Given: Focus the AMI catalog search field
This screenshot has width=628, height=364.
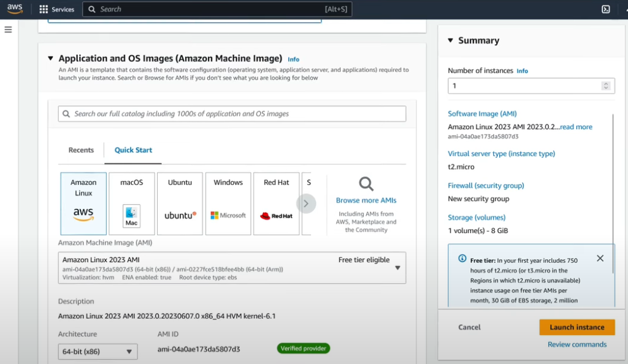Looking at the screenshot, I should coord(232,114).
